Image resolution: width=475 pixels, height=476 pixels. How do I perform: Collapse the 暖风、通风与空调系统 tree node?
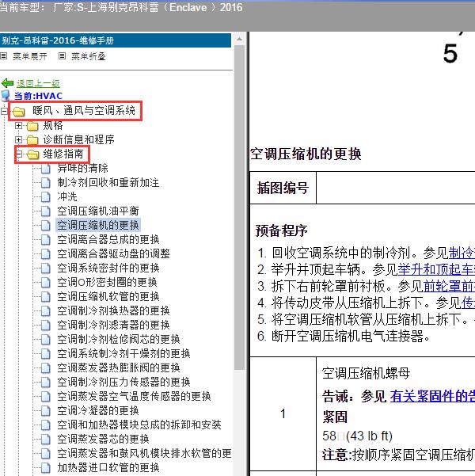coord(4,111)
